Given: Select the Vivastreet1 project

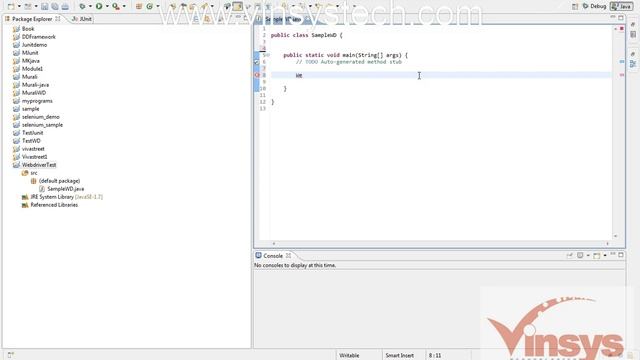Looking at the screenshot, I should point(35,157).
